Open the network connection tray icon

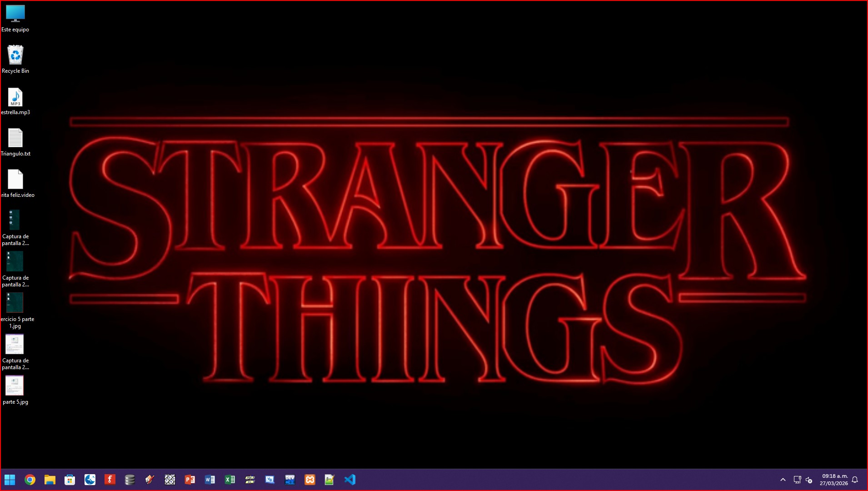(797, 480)
